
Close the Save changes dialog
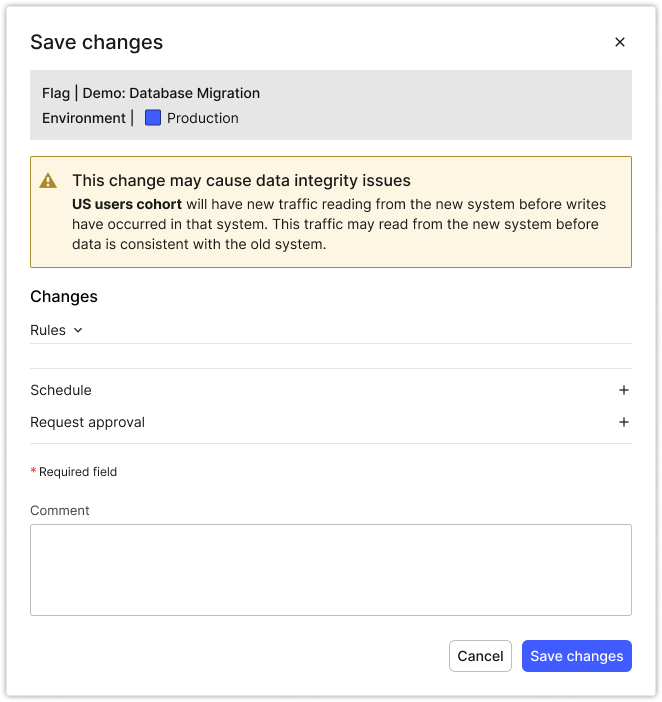click(619, 42)
